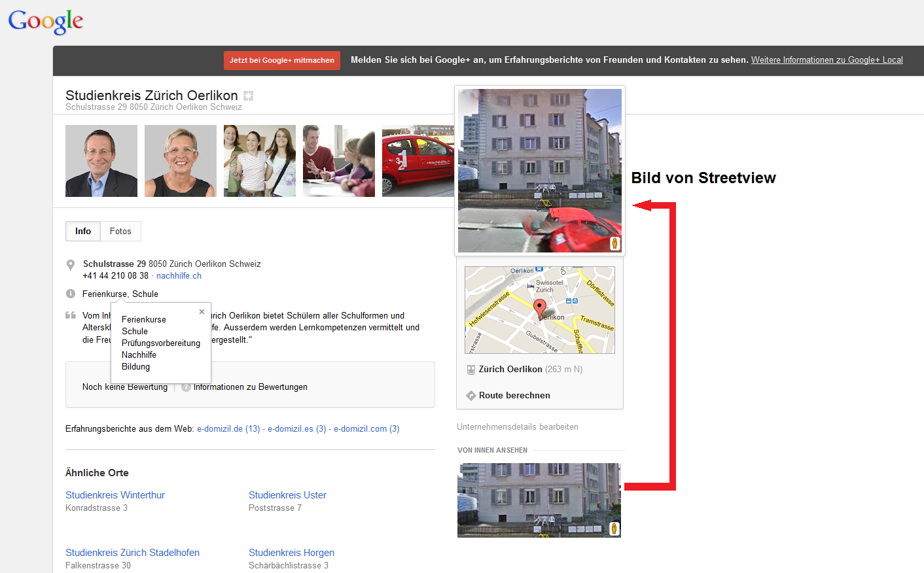This screenshot has height=573, width=924.
Task: Open photo of students studying at table
Action: pyautogui.click(x=339, y=161)
